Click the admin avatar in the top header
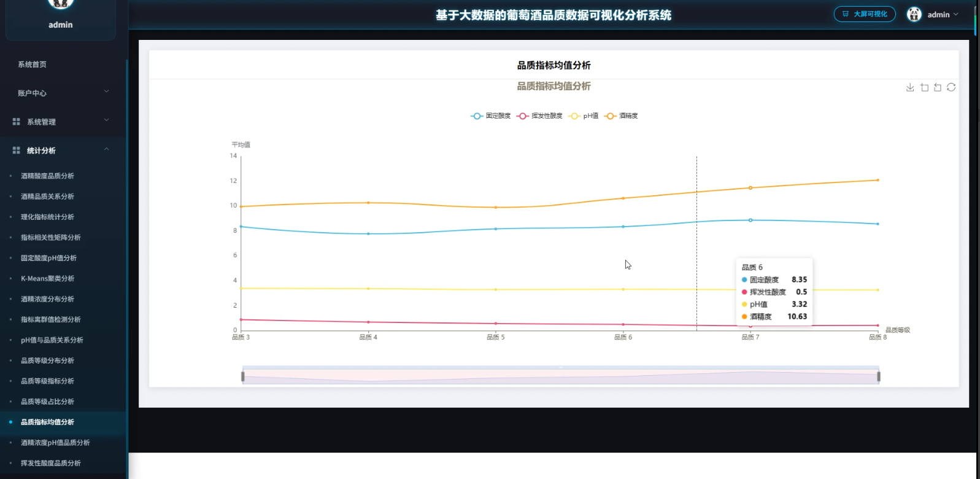Image resolution: width=980 pixels, height=479 pixels. click(914, 14)
